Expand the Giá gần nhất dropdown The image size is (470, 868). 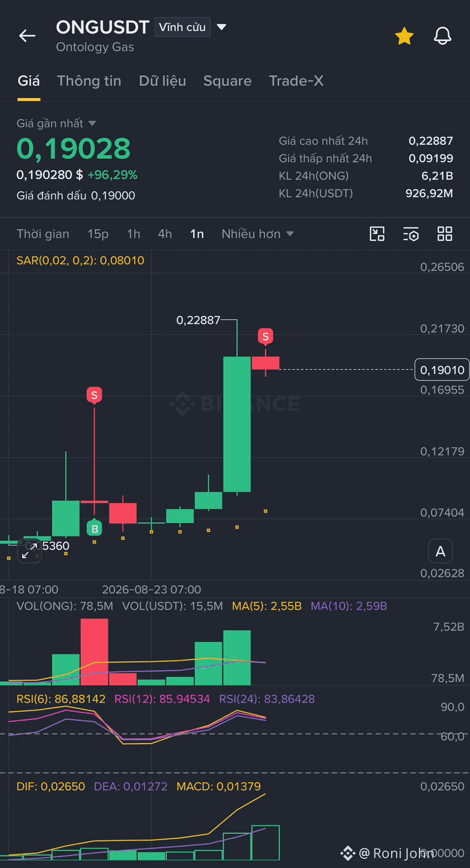click(56, 123)
